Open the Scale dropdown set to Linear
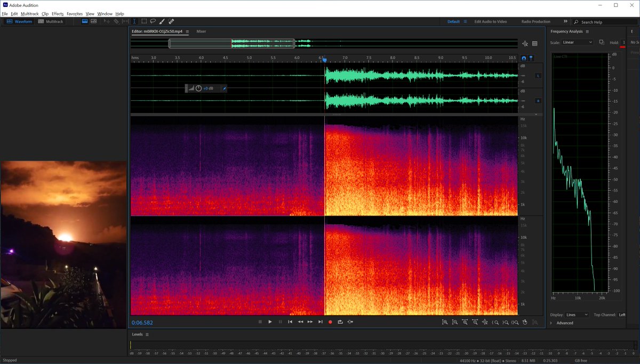The height and width of the screenshot is (364, 640). click(578, 42)
